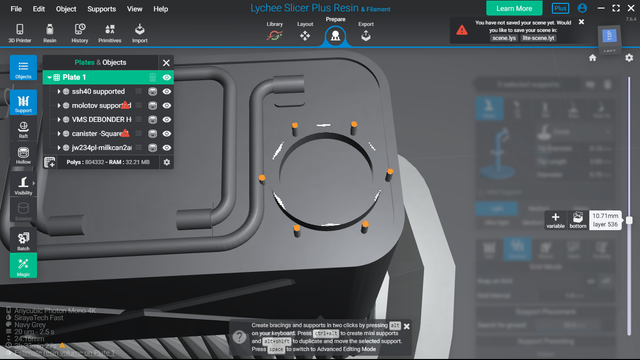Select the Prepare workspace tab

click(336, 31)
